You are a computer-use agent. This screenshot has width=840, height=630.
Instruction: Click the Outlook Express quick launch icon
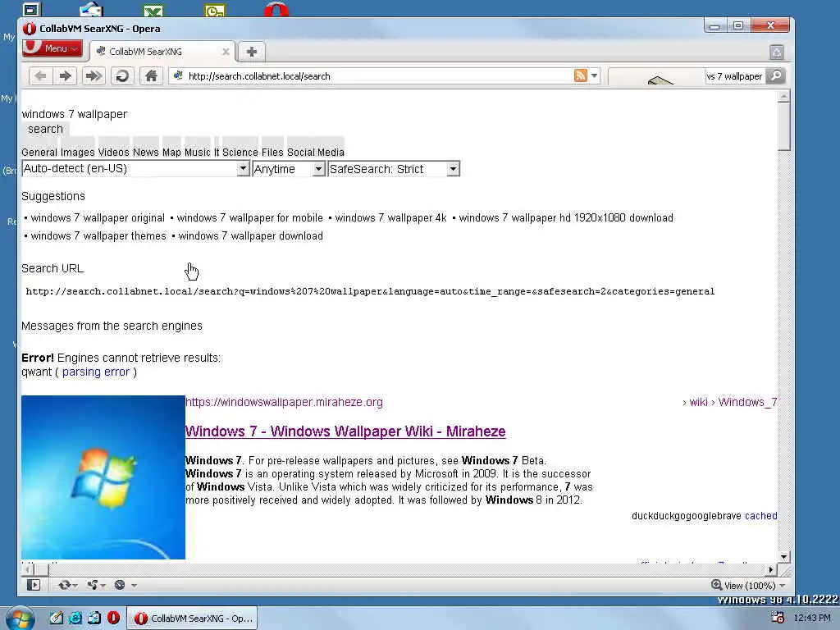94,618
